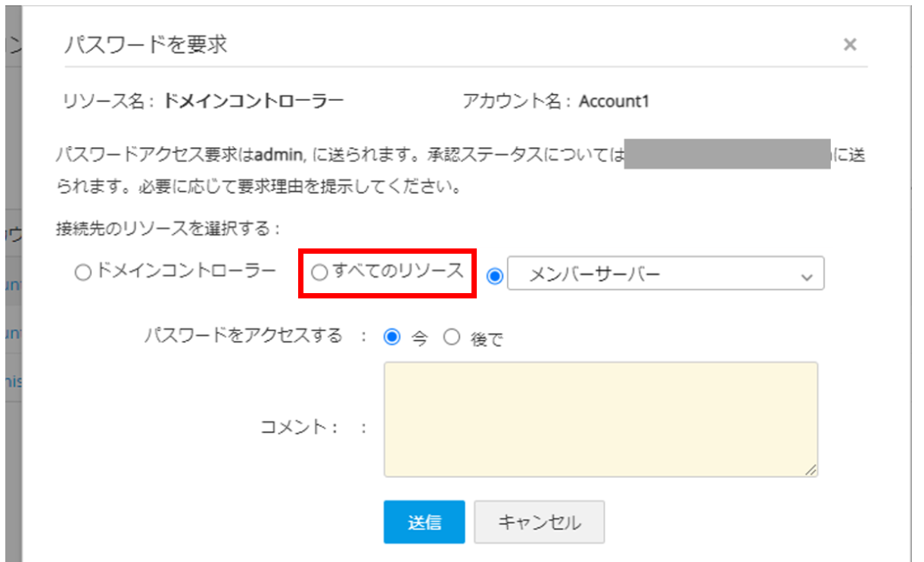
Task: Select radio button beside メンバーサーバー dropdown
Action: 495,276
